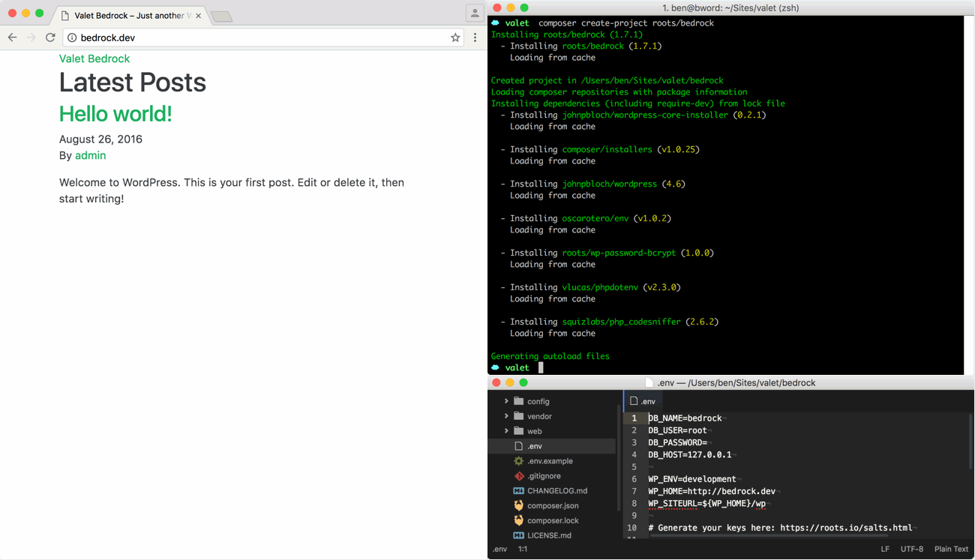Click the .env file name in status bar
The width and height of the screenshot is (975, 560).
[x=499, y=550]
